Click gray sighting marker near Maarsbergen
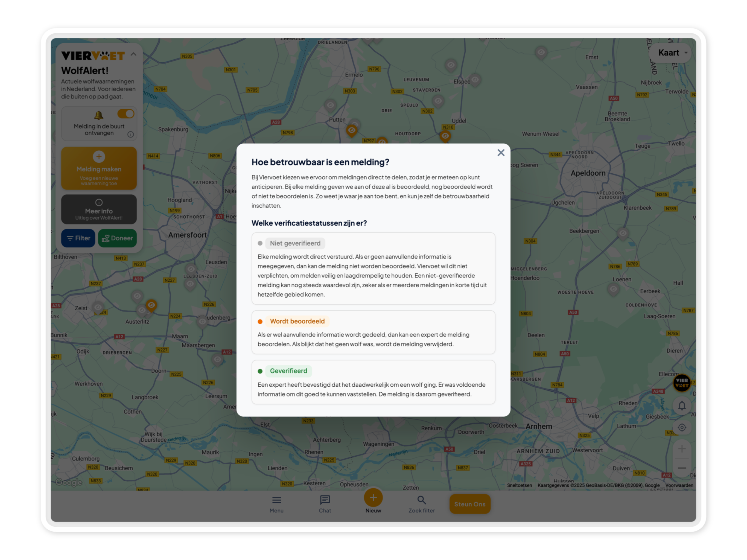Image resolution: width=747 pixels, height=560 pixels. [217, 360]
